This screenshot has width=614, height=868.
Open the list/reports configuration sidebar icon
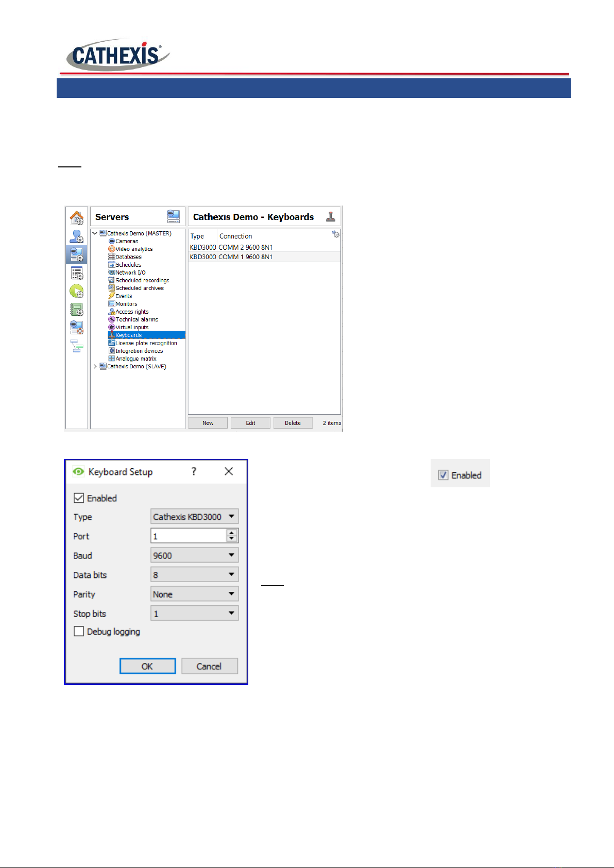(x=77, y=273)
